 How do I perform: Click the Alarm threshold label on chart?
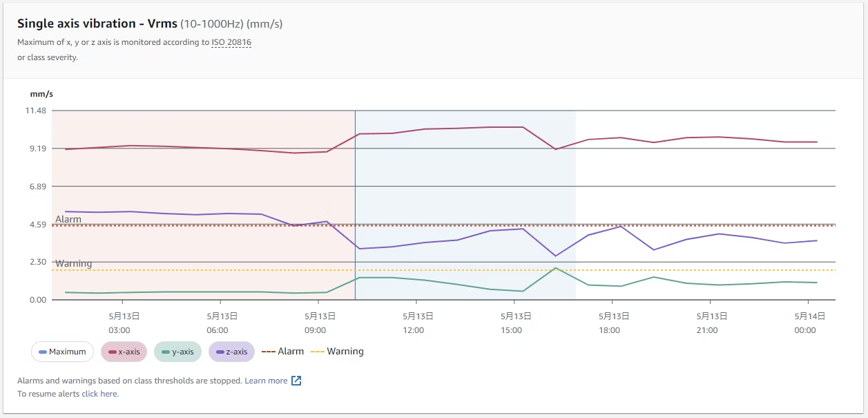click(x=68, y=219)
